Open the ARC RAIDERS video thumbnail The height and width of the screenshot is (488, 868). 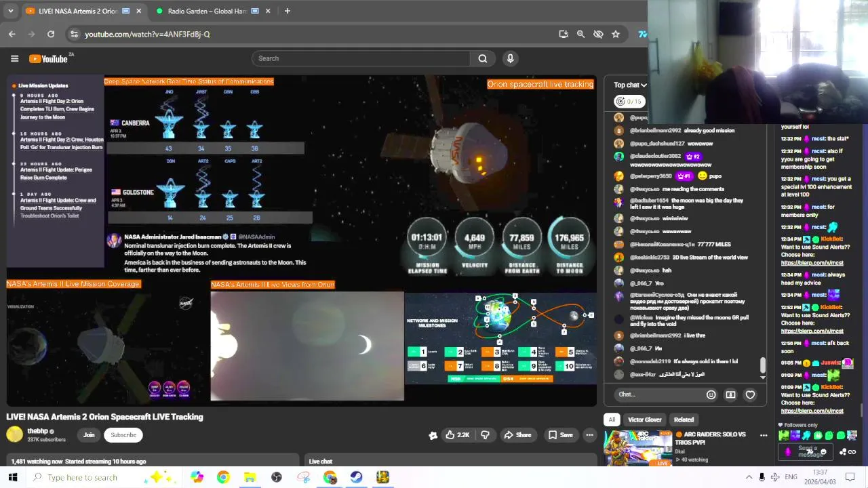[637, 447]
